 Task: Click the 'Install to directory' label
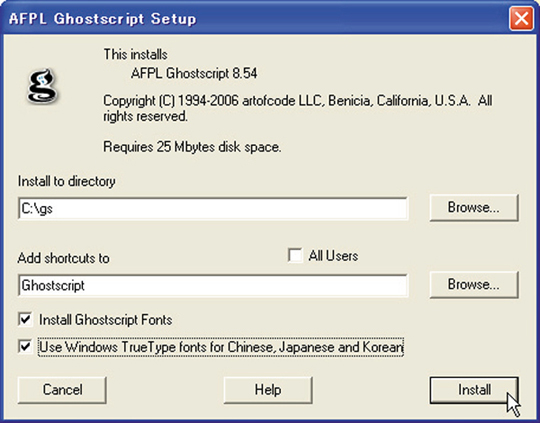coord(66,181)
